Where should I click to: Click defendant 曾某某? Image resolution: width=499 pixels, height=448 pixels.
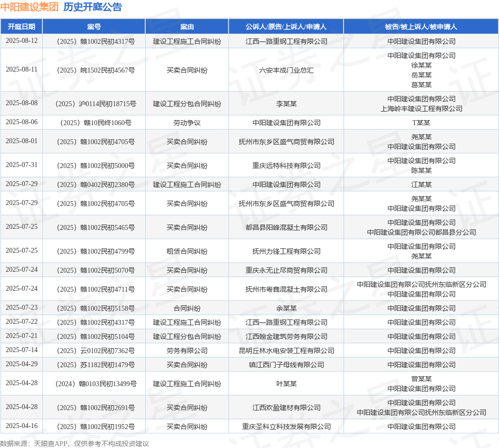(x=422, y=379)
